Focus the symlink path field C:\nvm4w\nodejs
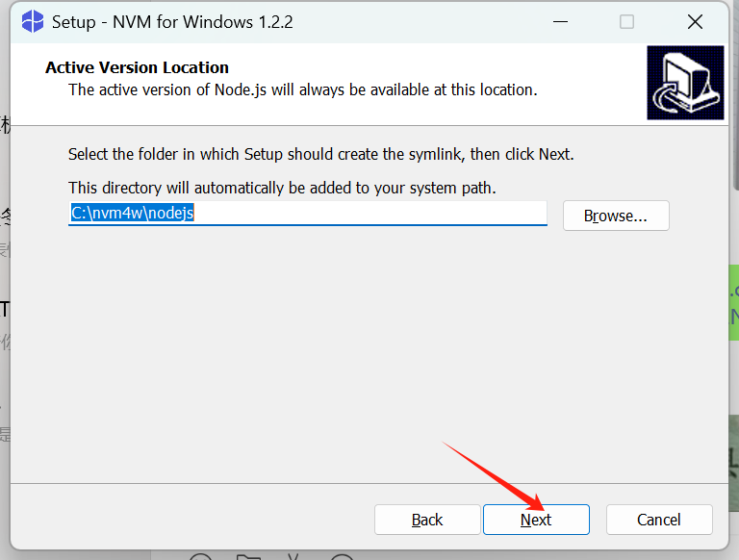This screenshot has height=560, width=739. 307,213
